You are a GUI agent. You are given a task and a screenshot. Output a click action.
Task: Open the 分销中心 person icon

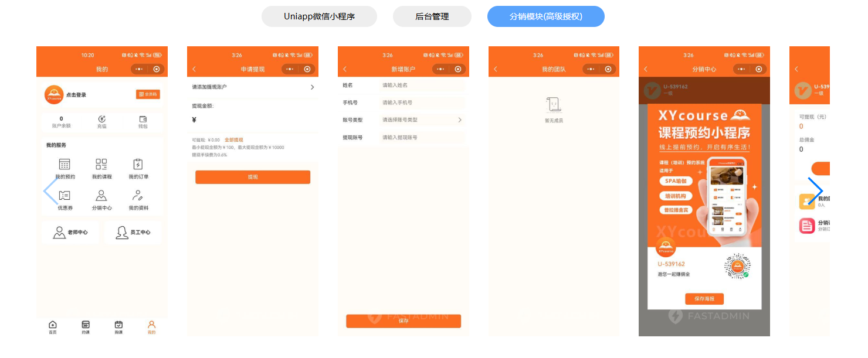[101, 196]
